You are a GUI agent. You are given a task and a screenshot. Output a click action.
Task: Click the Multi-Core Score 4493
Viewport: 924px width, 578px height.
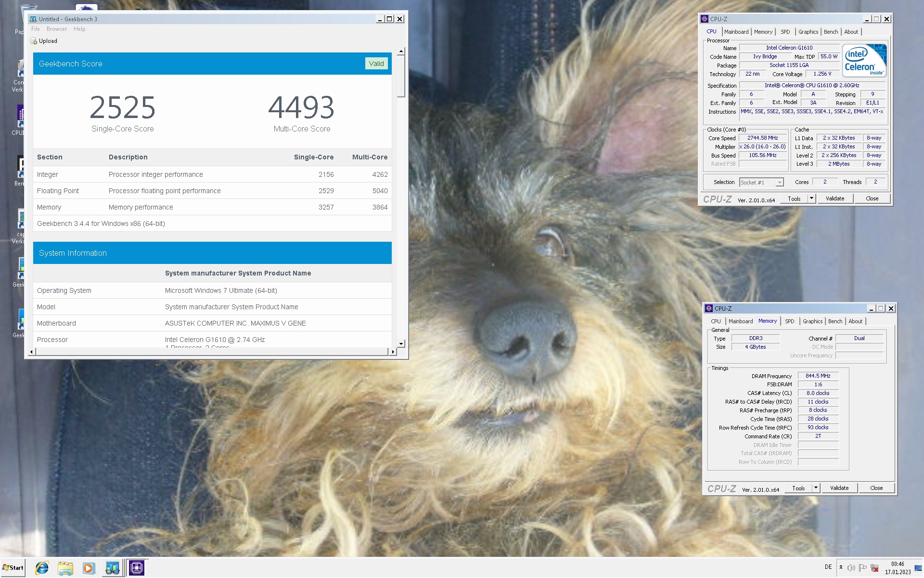pyautogui.click(x=302, y=107)
